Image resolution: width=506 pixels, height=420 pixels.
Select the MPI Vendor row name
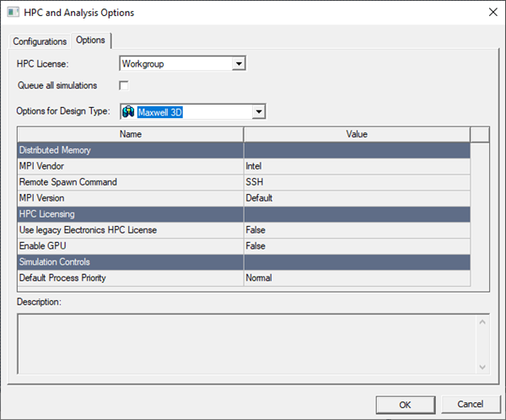click(131, 166)
